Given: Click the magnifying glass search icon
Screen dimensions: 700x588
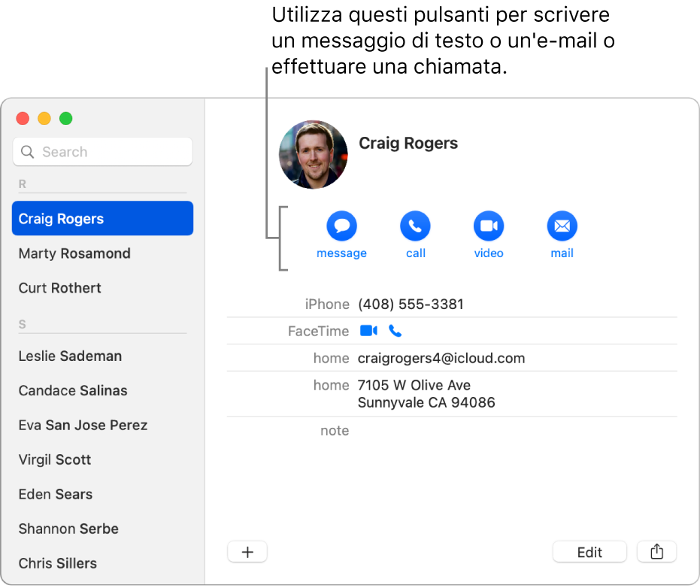Looking at the screenshot, I should (28, 152).
